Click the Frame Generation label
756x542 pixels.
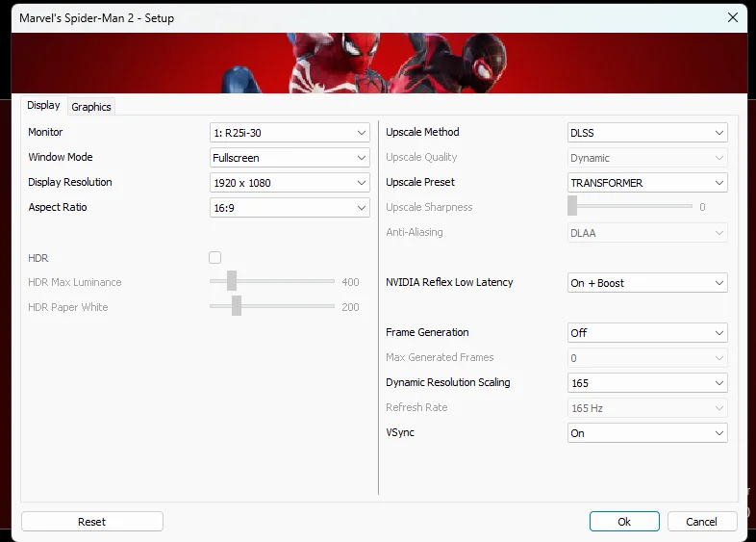(x=427, y=332)
